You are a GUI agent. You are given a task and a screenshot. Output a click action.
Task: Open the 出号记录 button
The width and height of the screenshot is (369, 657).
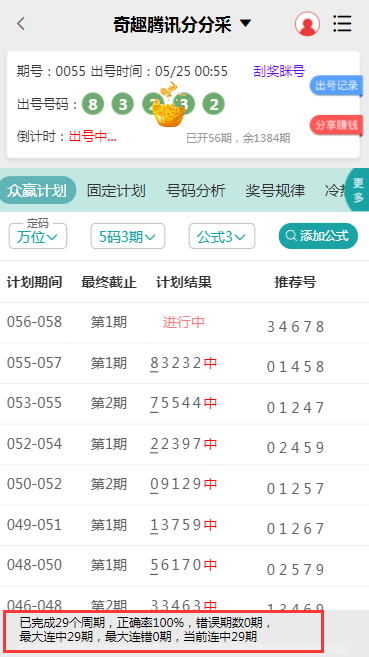pos(336,86)
